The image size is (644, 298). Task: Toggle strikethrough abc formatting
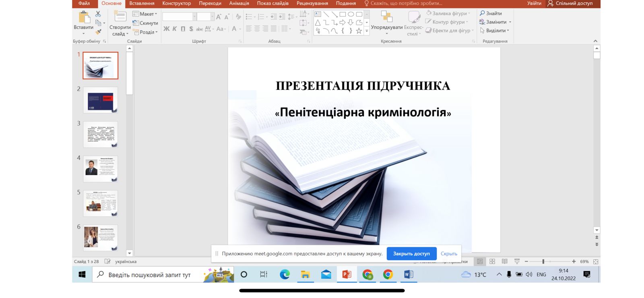[x=199, y=29]
